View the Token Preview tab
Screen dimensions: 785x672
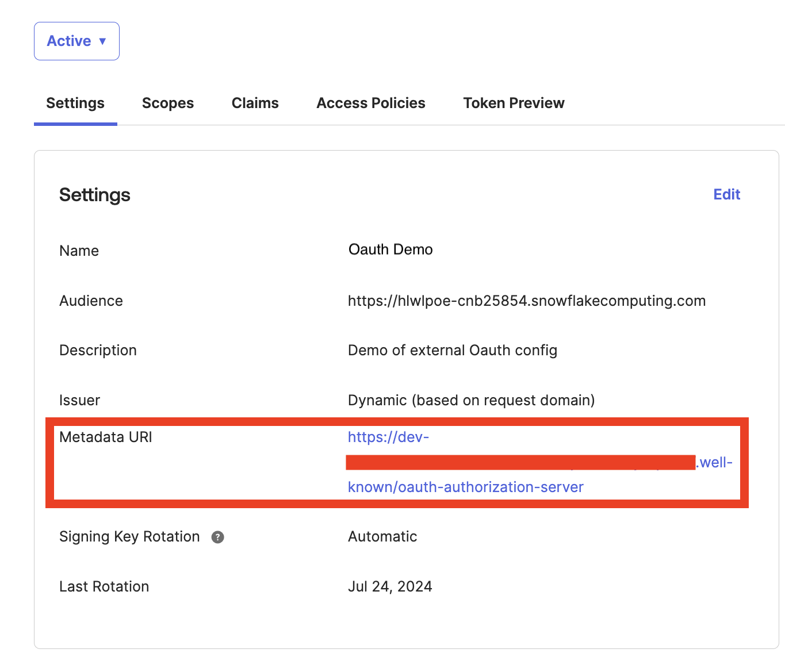513,103
